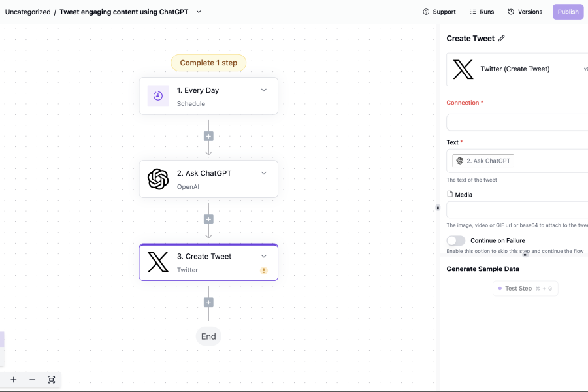
Task: Select the 3. Create Tweet step title
Action: [204, 257]
